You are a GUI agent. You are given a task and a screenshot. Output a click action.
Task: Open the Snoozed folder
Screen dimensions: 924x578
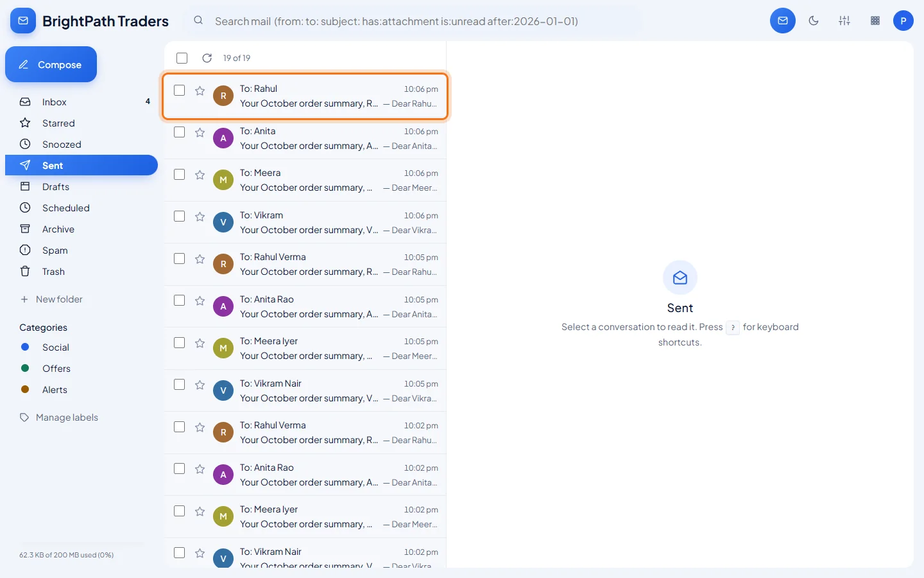tap(81, 144)
